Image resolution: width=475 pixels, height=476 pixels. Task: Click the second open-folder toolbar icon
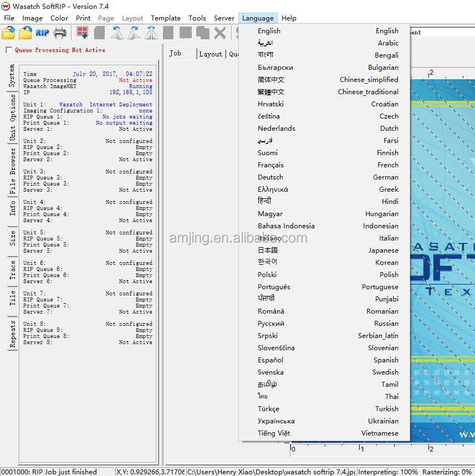coord(25,33)
